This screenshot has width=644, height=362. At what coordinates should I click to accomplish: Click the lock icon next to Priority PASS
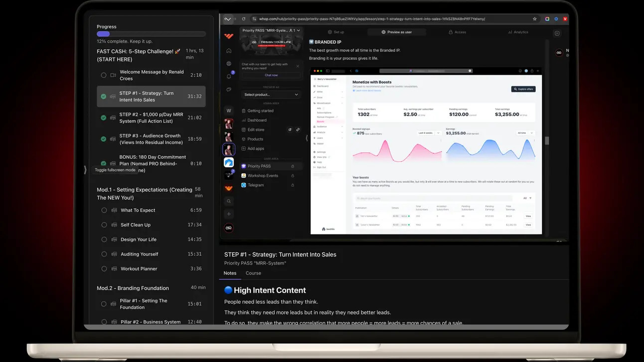[293, 166]
